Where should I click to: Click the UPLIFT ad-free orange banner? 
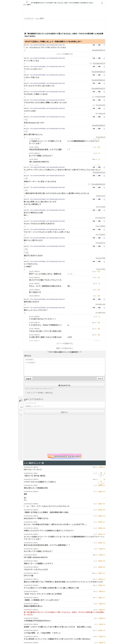(64, 42)
